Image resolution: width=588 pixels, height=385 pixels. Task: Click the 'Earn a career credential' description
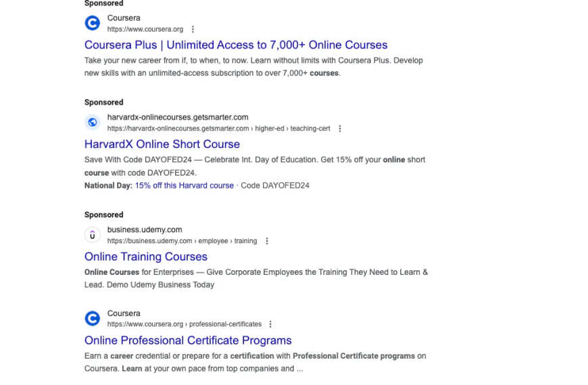(x=255, y=362)
